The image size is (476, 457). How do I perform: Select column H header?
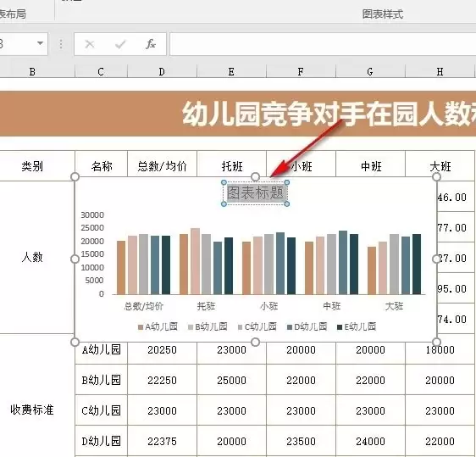tap(440, 72)
